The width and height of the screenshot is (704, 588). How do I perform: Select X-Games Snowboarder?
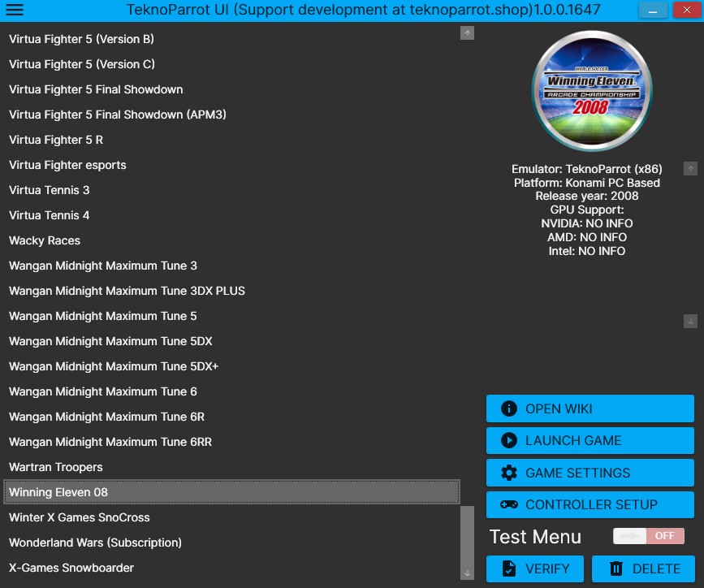[x=231, y=568]
